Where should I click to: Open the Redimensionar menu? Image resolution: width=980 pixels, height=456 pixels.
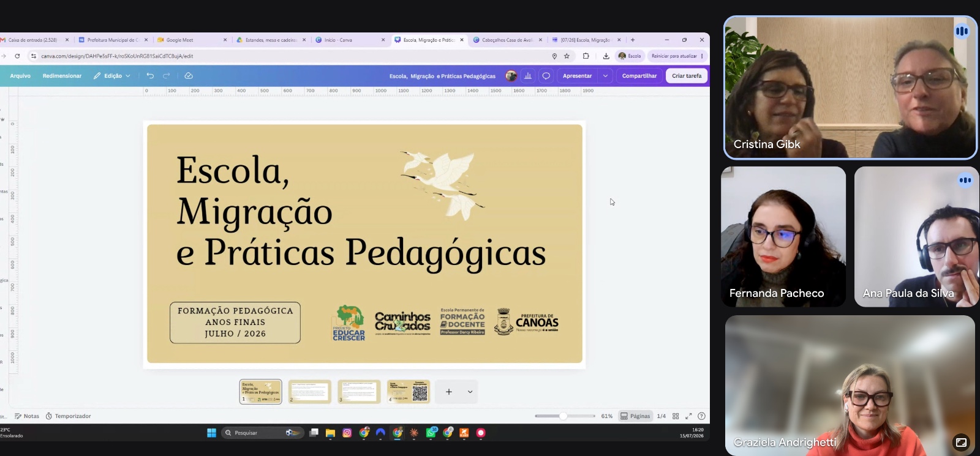tap(62, 76)
